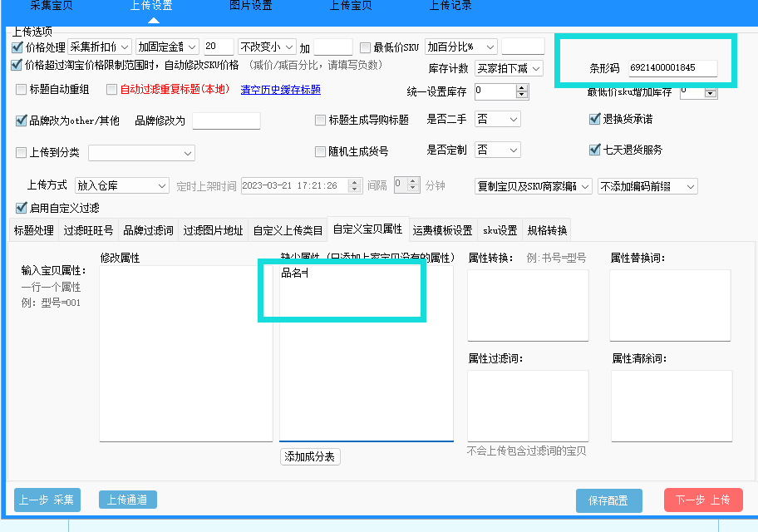Enable 上传到分类 checkbox

(21, 153)
